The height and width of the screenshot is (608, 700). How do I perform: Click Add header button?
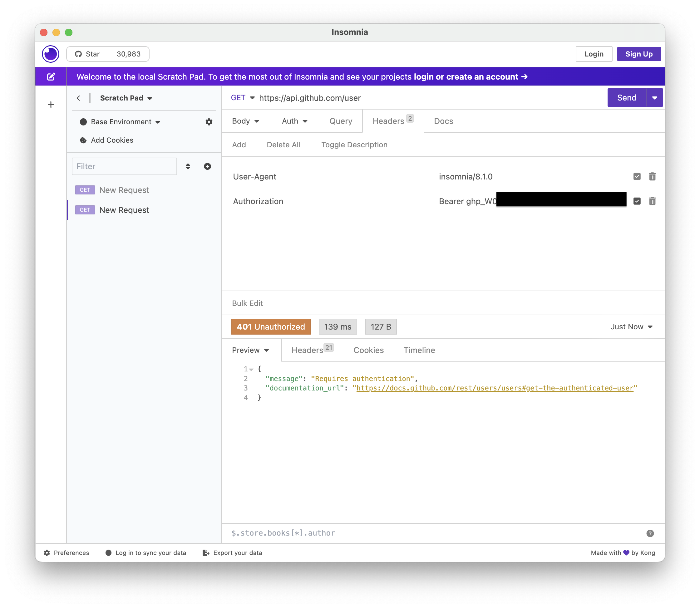(239, 145)
